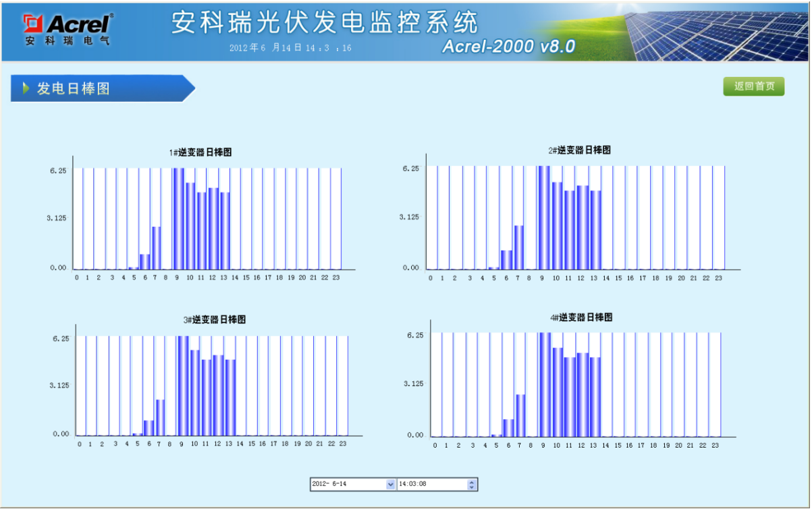Click the 返回首页 button

click(x=753, y=86)
